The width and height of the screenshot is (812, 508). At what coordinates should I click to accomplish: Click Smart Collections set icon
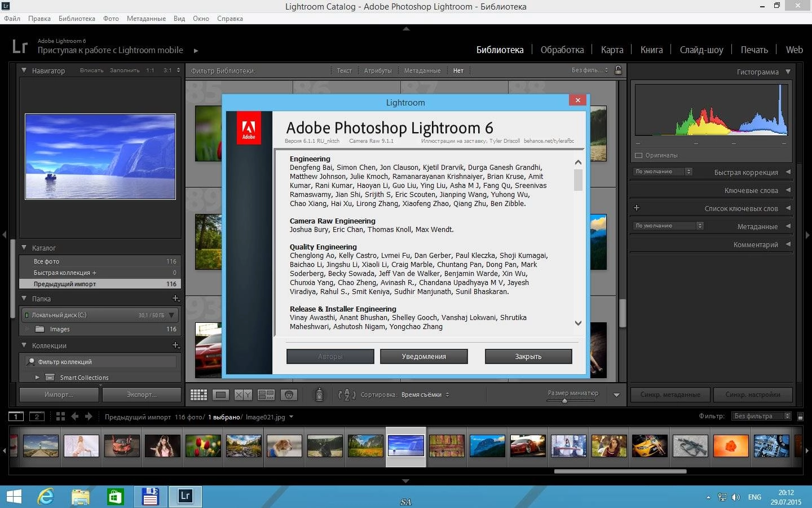pyautogui.click(x=50, y=378)
